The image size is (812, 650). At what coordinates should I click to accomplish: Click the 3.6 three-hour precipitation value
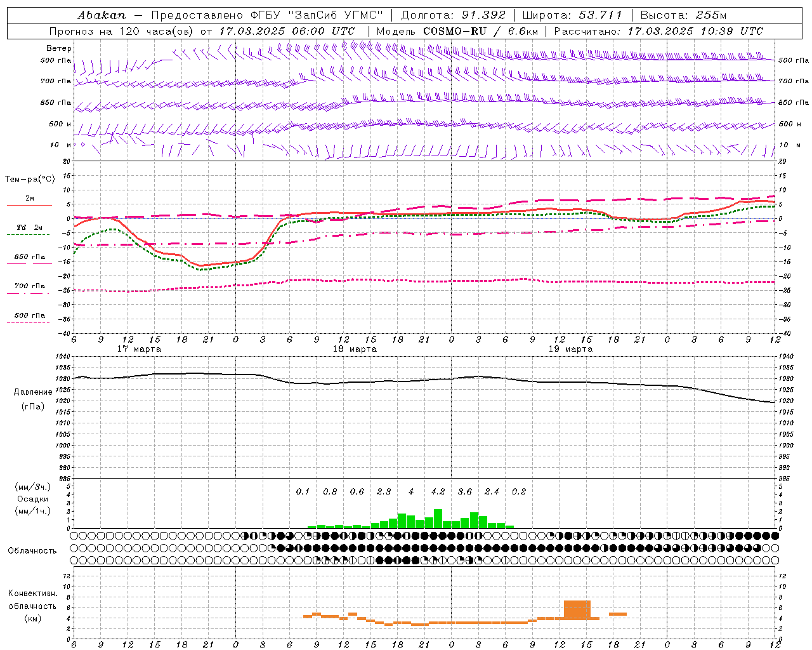pyautogui.click(x=465, y=492)
